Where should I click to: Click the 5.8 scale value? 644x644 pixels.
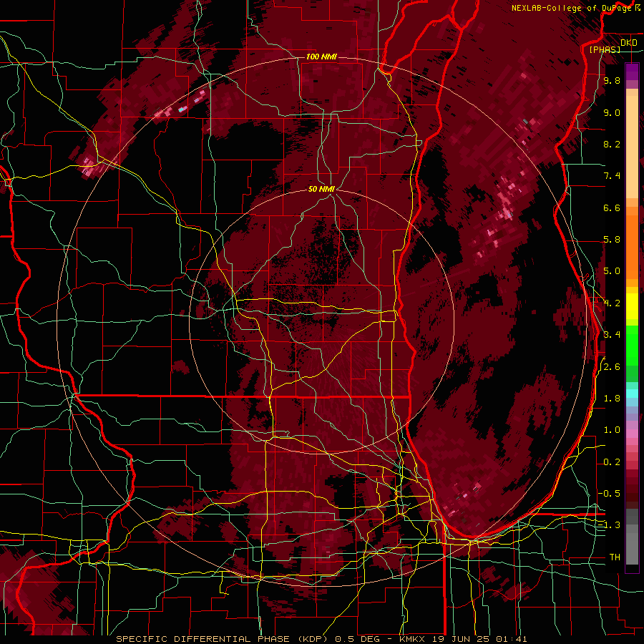(612, 240)
